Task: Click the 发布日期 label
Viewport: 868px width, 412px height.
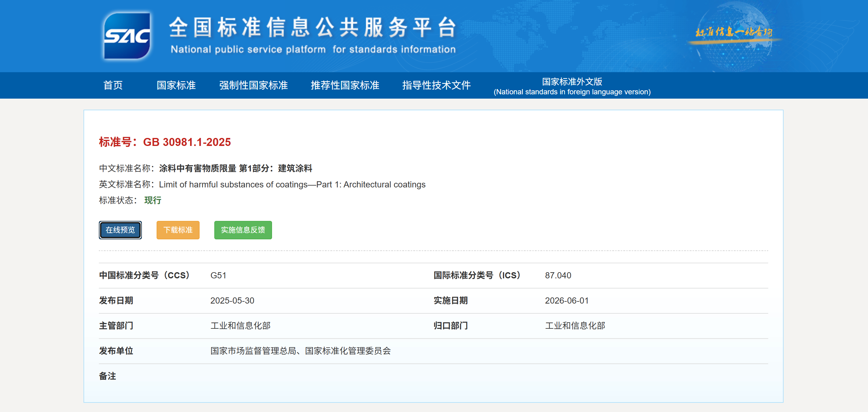Action: [x=116, y=301]
